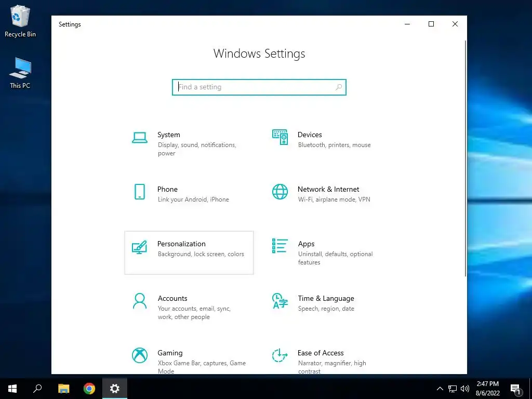Click the Apps list icon

pos(280,246)
